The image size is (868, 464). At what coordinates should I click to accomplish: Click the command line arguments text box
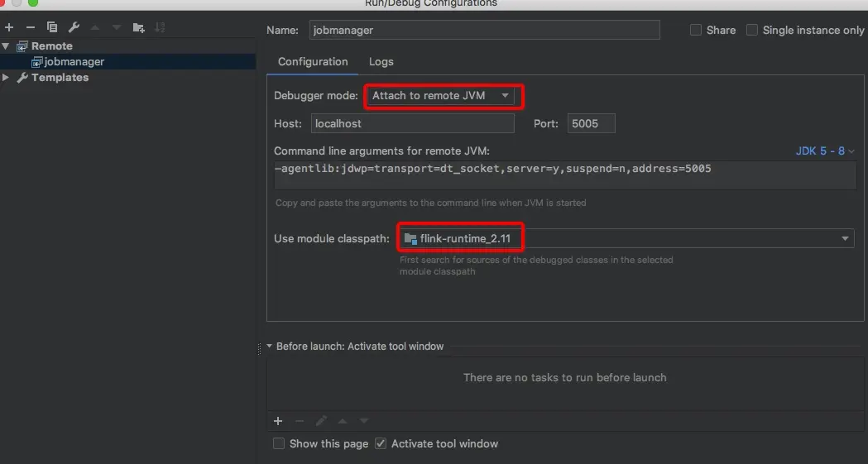(x=565, y=175)
